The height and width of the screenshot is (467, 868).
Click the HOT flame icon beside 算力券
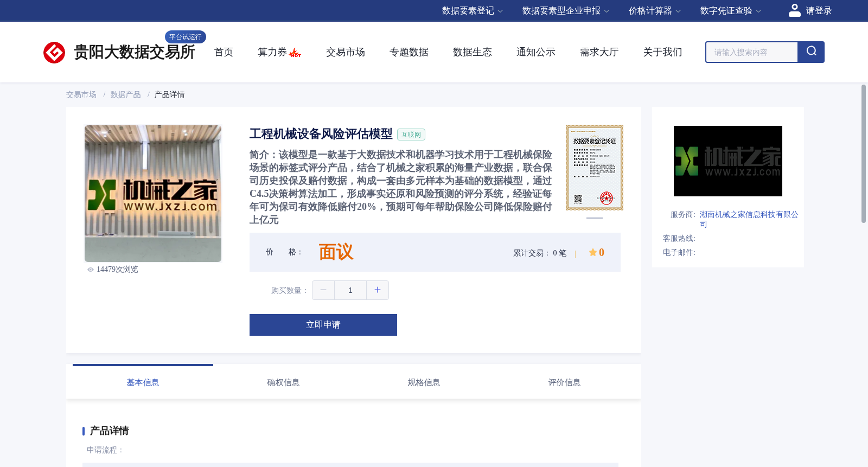click(x=295, y=53)
